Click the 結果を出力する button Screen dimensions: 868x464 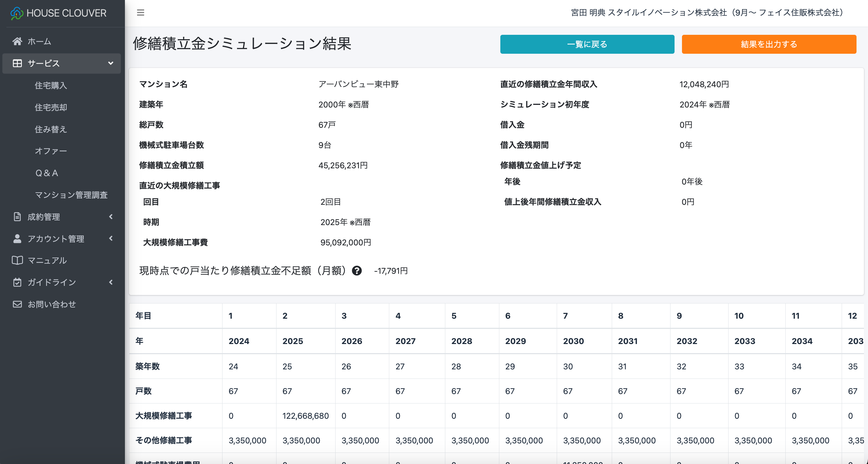[769, 44]
